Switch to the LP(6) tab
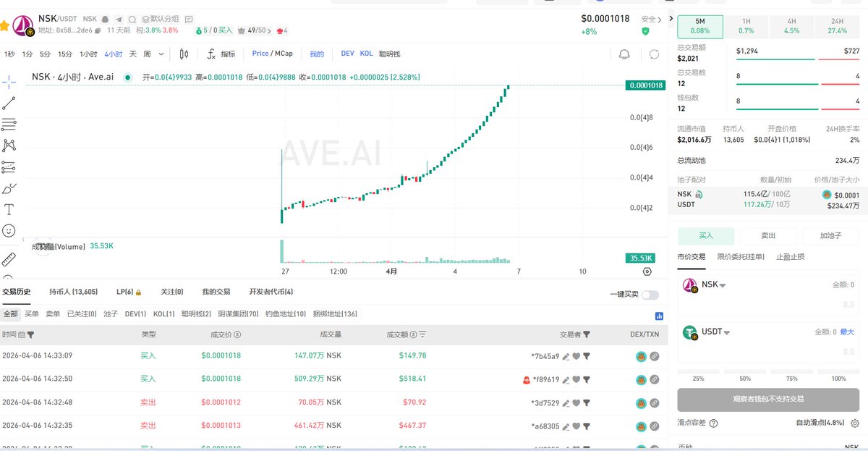868x451 pixels. tap(129, 292)
